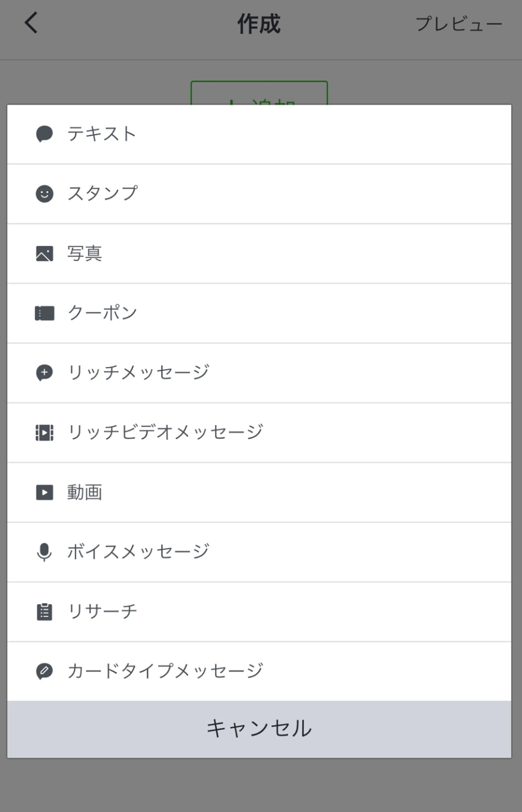Select リッチビデオメッセージ option label
Screen dimensions: 522x812
[165, 432]
